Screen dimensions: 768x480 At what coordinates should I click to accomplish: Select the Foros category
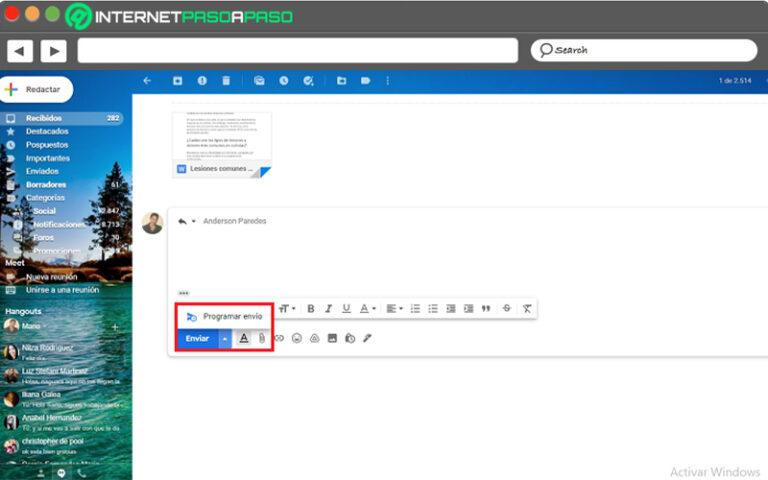coord(44,238)
